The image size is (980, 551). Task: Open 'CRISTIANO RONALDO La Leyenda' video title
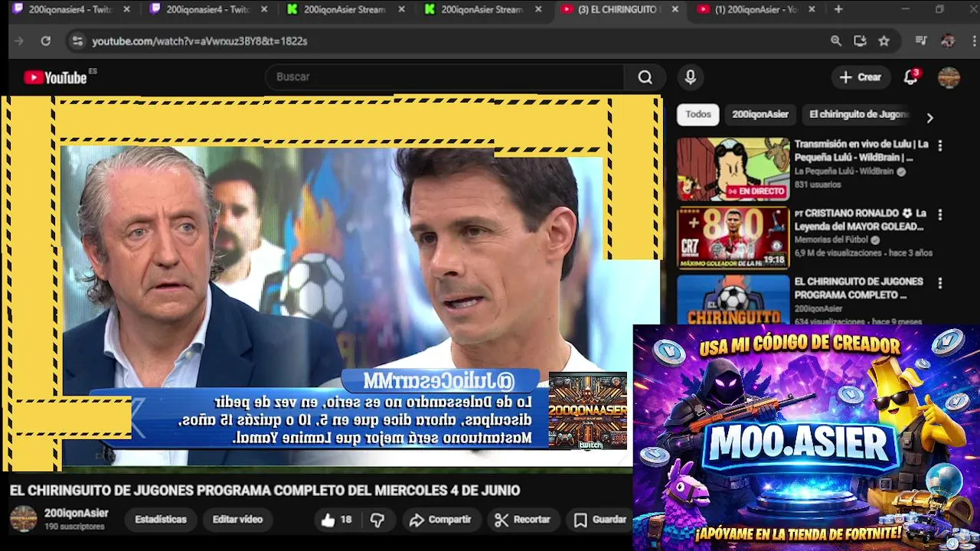[861, 220]
